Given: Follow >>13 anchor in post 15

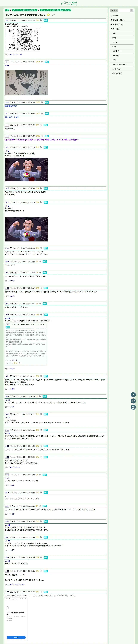Looking at the screenshot, I should [x=8, y=318].
